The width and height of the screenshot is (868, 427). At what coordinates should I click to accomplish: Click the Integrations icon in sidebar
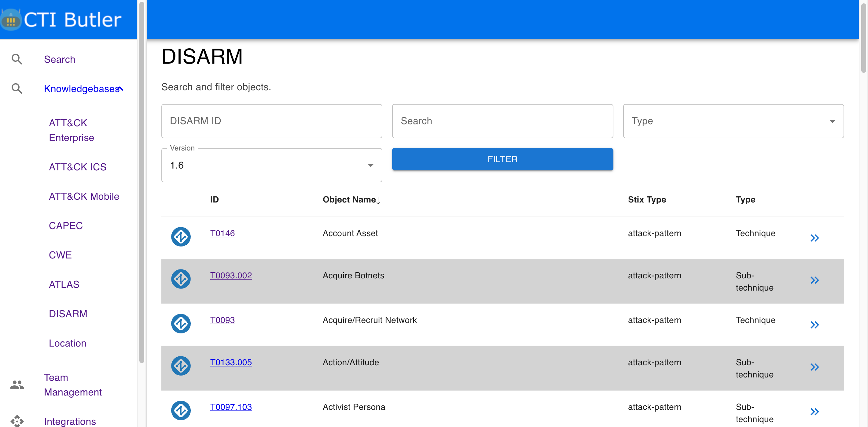[x=17, y=421]
